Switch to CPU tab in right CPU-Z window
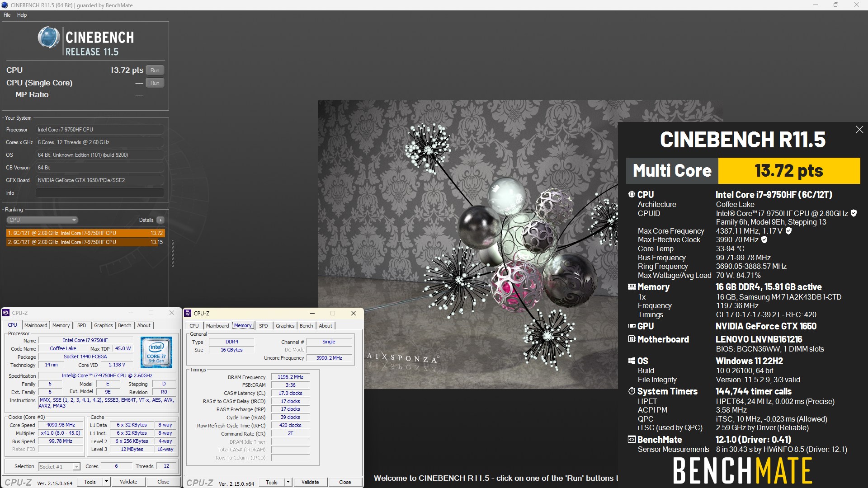868x488 pixels. 194,326
